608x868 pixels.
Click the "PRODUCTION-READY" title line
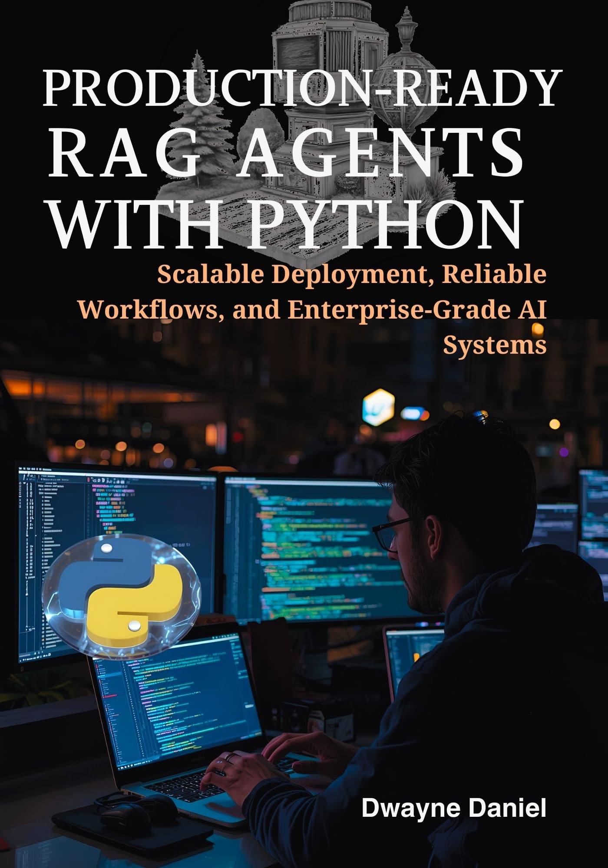(300, 88)
